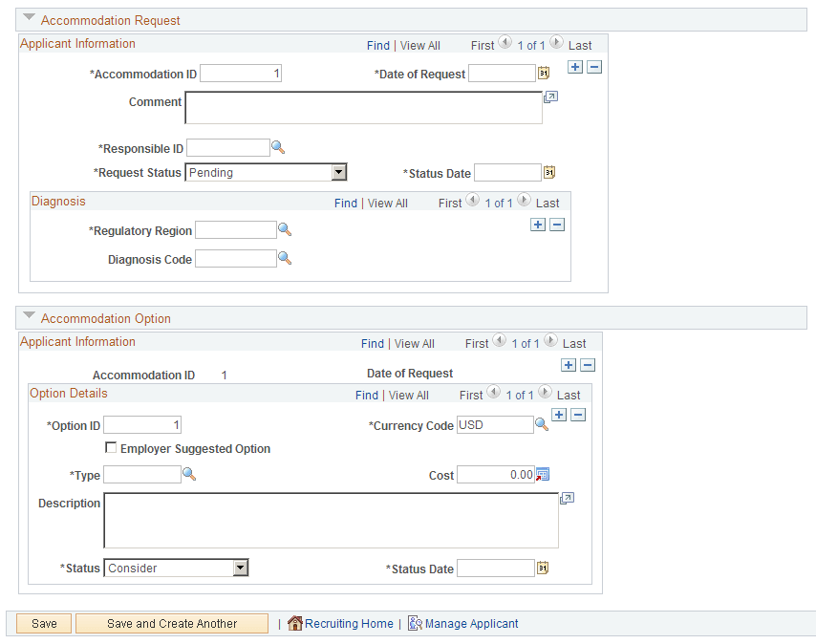Expand the Description field into a modal

[x=567, y=498]
